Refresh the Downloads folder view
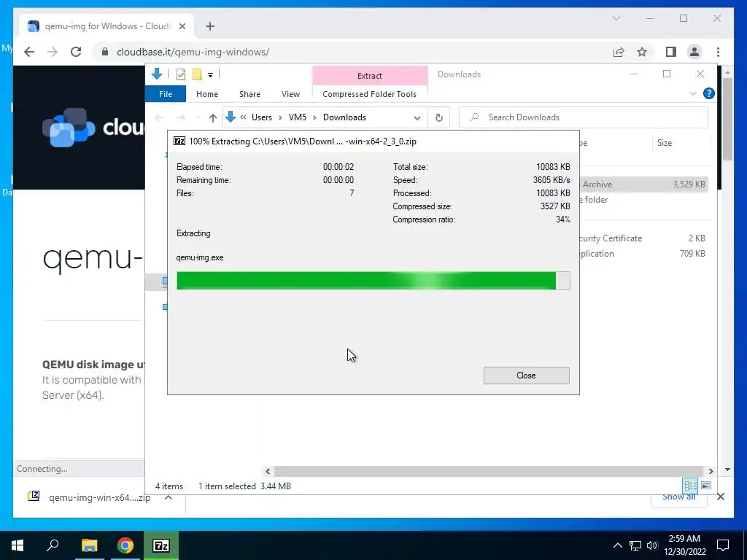The height and width of the screenshot is (560, 747). [x=438, y=117]
